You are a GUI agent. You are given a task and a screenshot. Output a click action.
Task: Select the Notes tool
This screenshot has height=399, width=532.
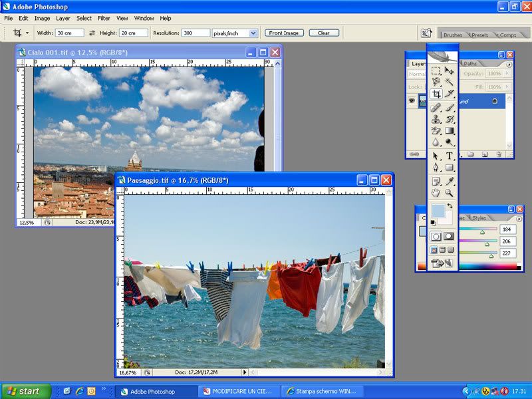pyautogui.click(x=436, y=182)
